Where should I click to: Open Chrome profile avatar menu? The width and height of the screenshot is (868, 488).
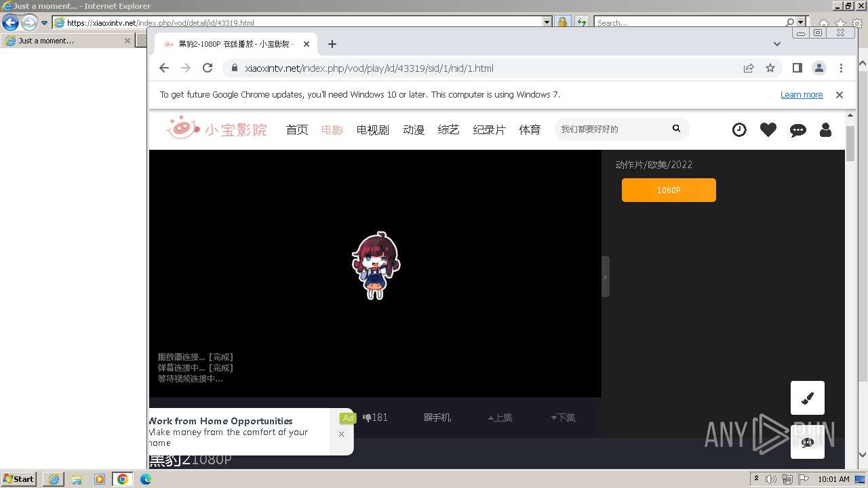[x=819, y=68]
